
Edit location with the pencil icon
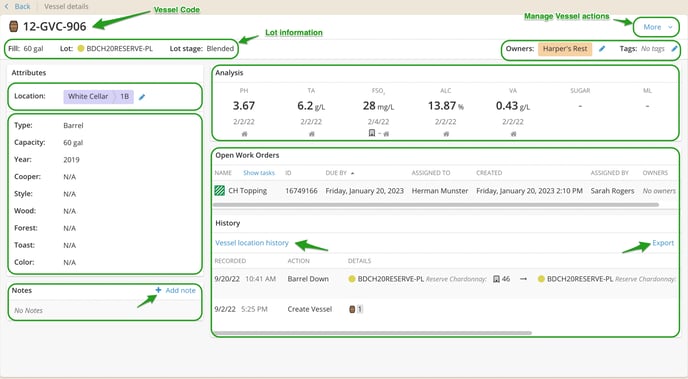point(142,97)
